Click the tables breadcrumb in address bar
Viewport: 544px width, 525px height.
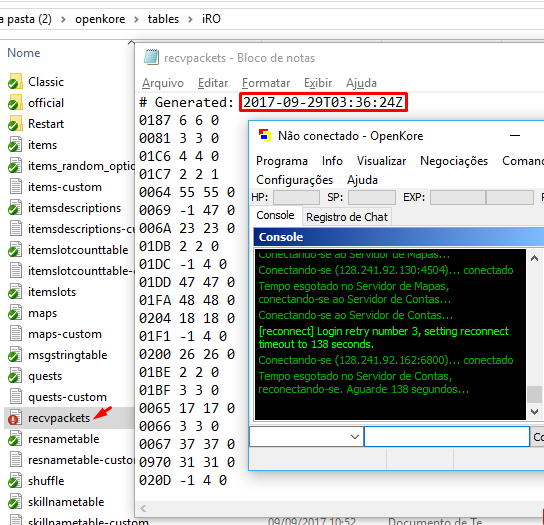click(x=163, y=19)
